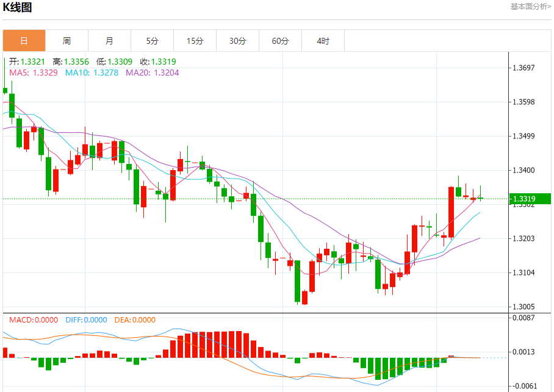Click the MA5 indicator label
Image resolution: width=554 pixels, height=392 pixels.
pos(34,73)
